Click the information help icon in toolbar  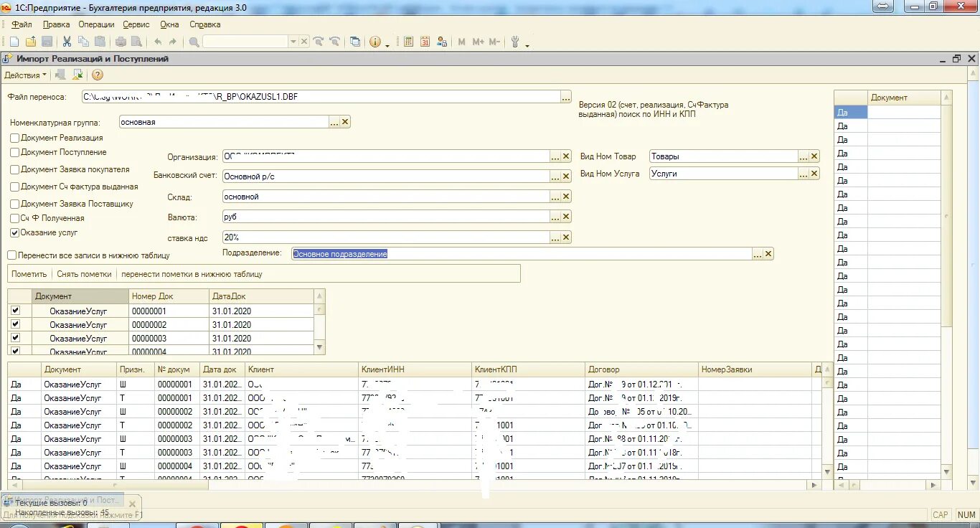click(375, 42)
